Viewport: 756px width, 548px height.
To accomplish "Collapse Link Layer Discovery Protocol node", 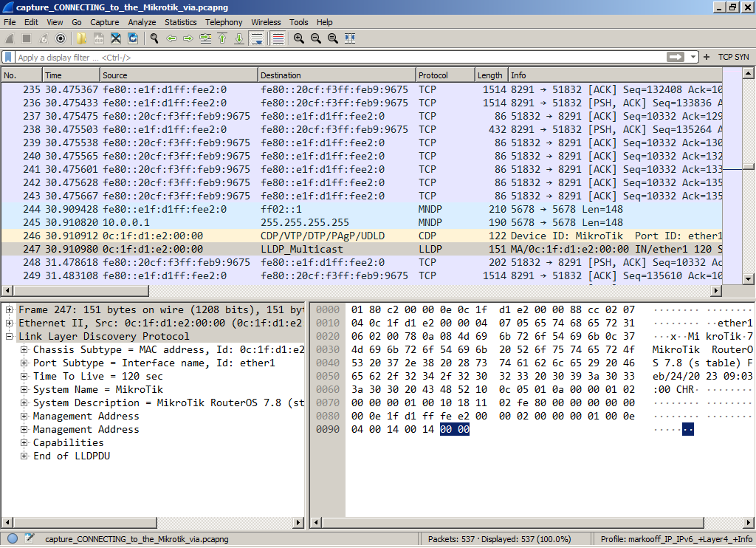I will 9,336.
